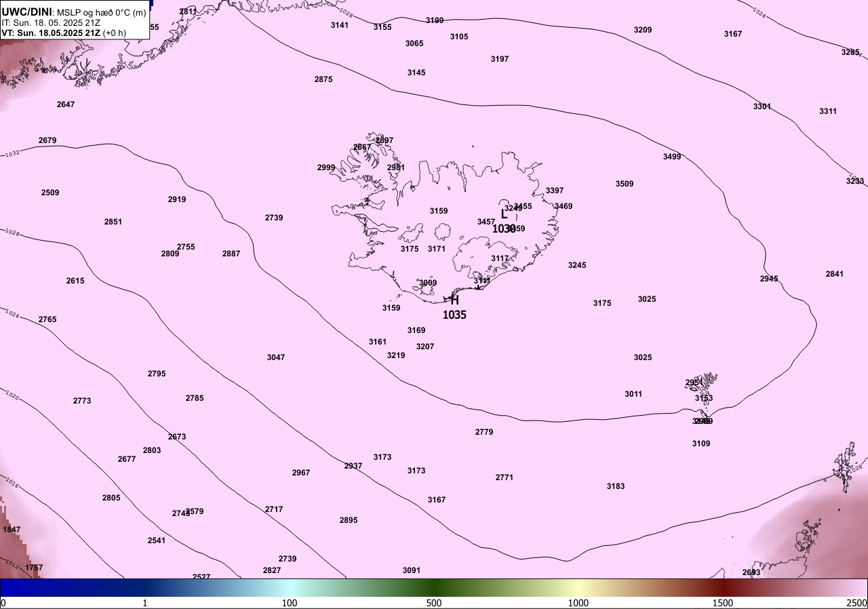
Task: Click the height value 3105
Action: [459, 37]
